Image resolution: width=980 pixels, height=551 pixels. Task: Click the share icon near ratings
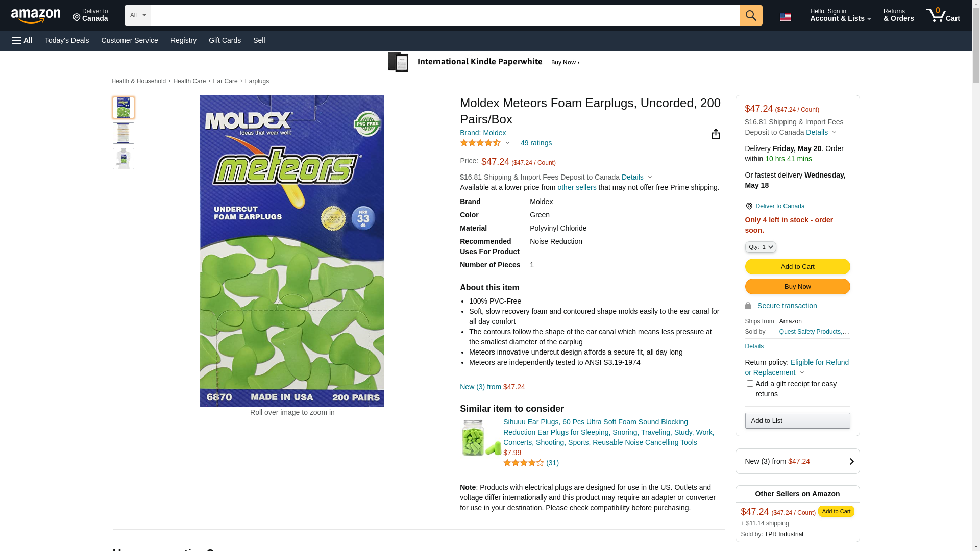pyautogui.click(x=716, y=134)
